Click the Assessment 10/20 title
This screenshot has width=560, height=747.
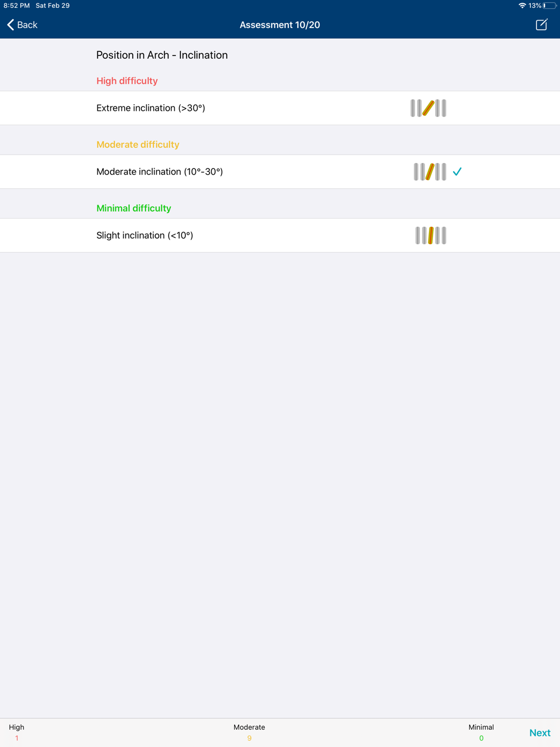pos(280,25)
